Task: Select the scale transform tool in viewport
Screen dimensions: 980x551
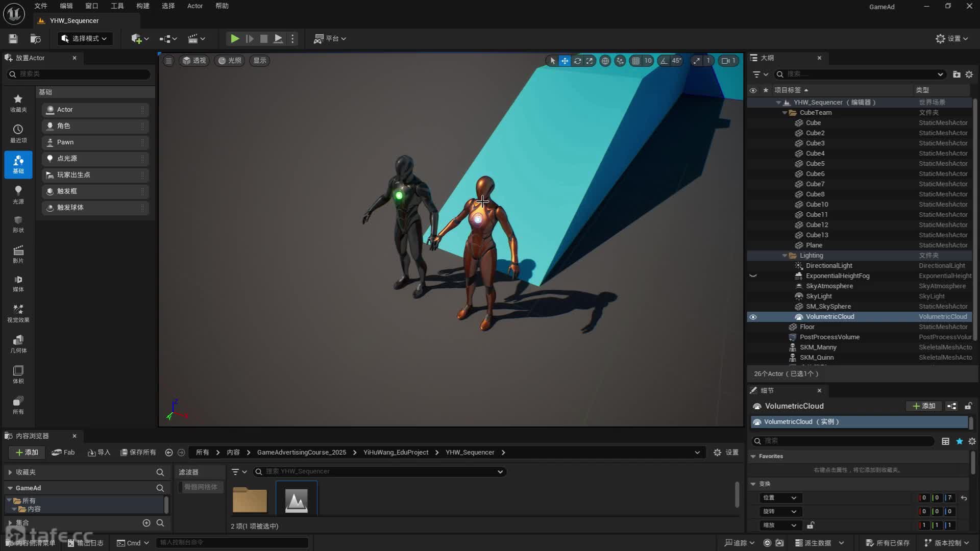Action: click(590, 61)
